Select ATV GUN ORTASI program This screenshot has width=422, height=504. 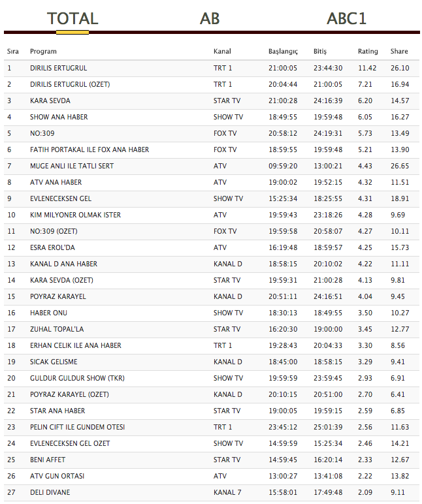coord(57,476)
